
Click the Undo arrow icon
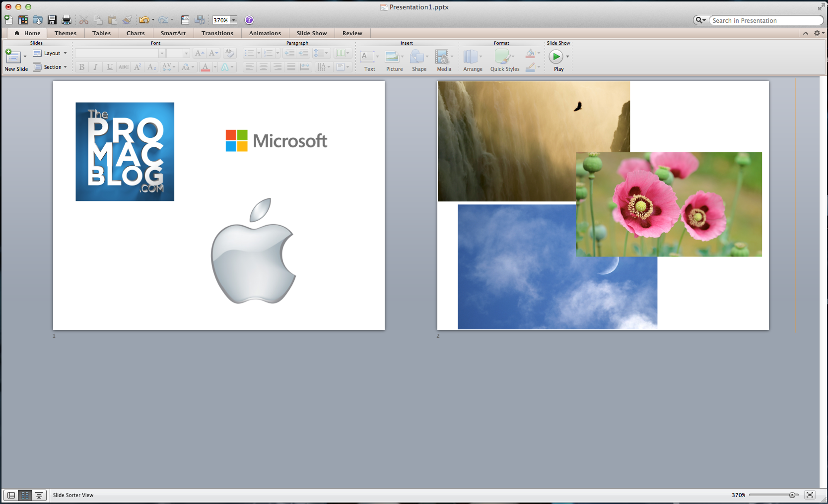coord(144,20)
